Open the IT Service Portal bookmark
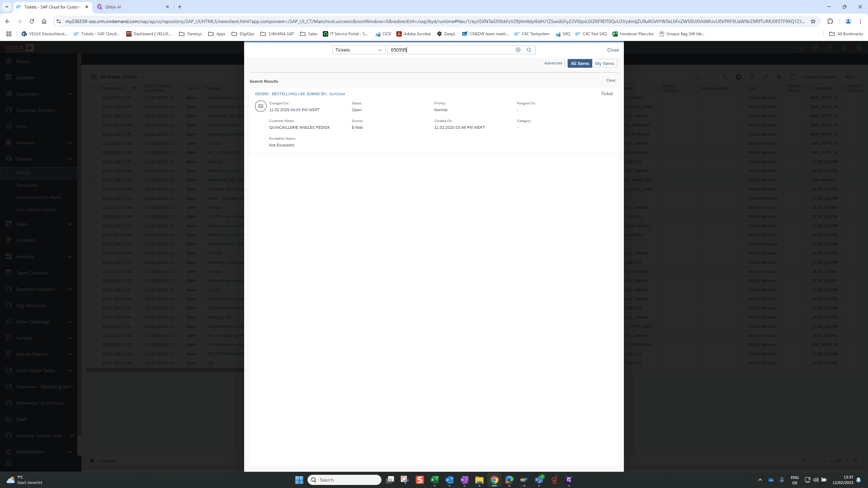The width and height of the screenshot is (868, 488). pyautogui.click(x=346, y=34)
